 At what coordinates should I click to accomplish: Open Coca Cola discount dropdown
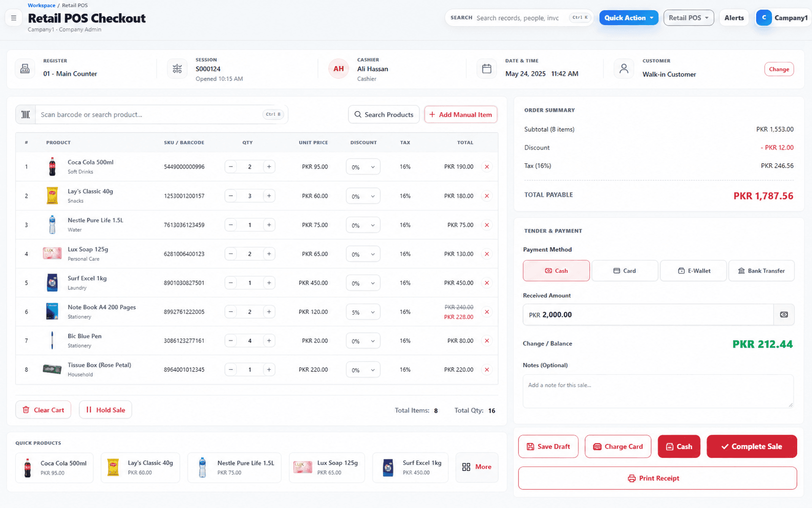(x=363, y=167)
